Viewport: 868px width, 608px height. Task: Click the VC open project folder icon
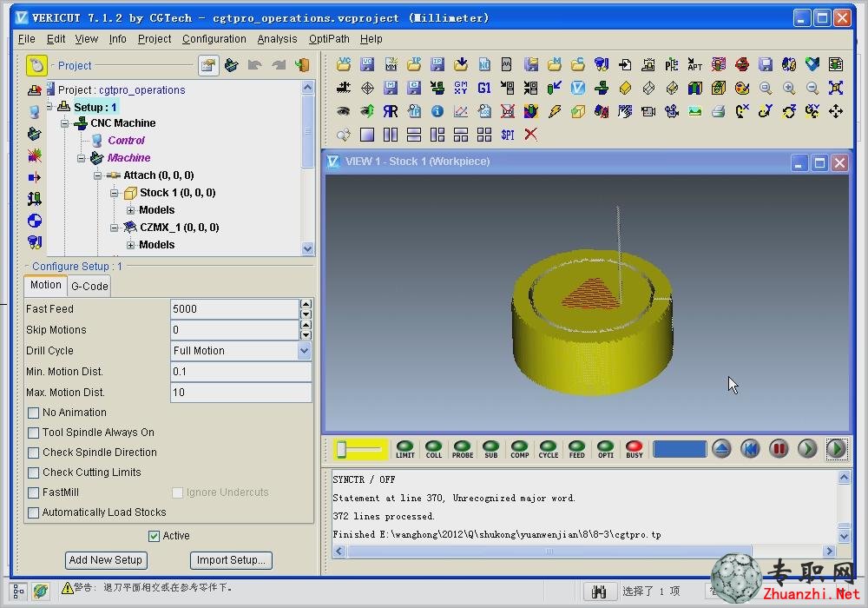pyautogui.click(x=343, y=64)
